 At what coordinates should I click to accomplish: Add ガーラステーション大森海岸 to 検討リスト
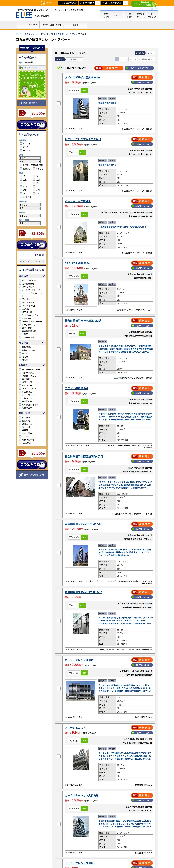click(x=142, y=801)
